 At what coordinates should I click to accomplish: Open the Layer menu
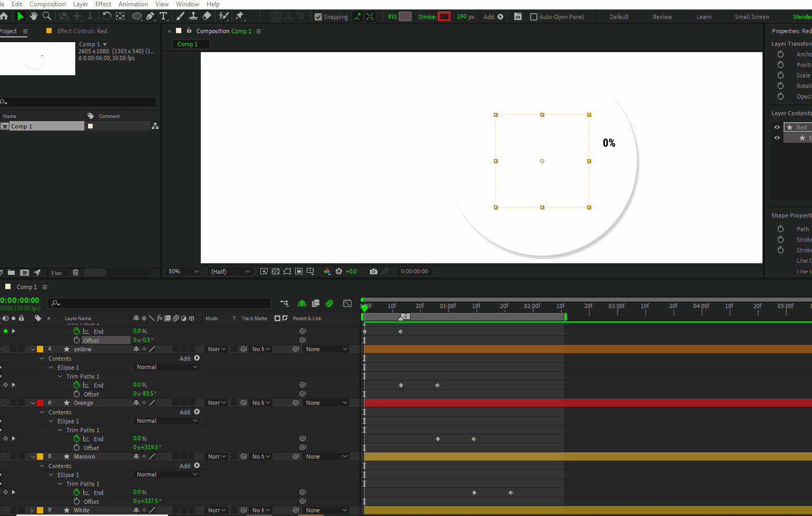[x=81, y=4]
